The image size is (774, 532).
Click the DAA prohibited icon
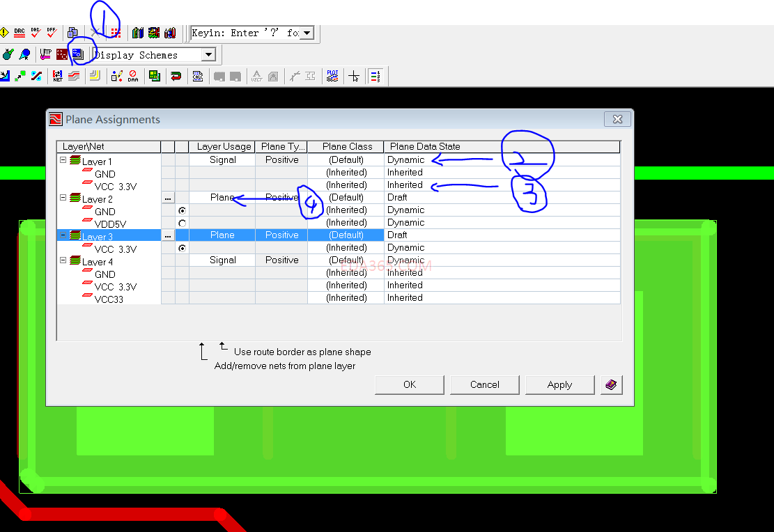point(133,76)
